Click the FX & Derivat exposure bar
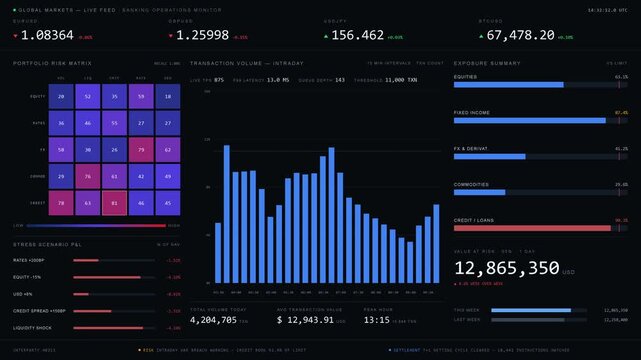 point(540,157)
